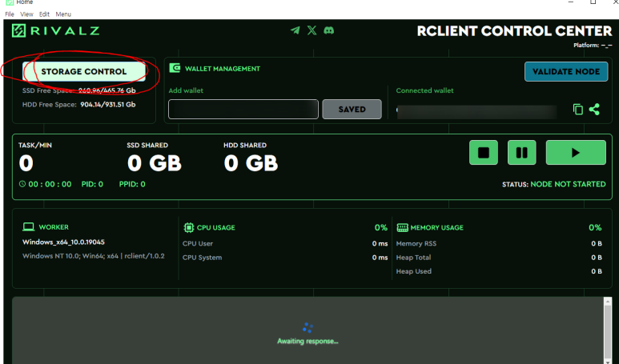The width and height of the screenshot is (619, 364).
Task: Click the Heap Used label
Action: [414, 271]
